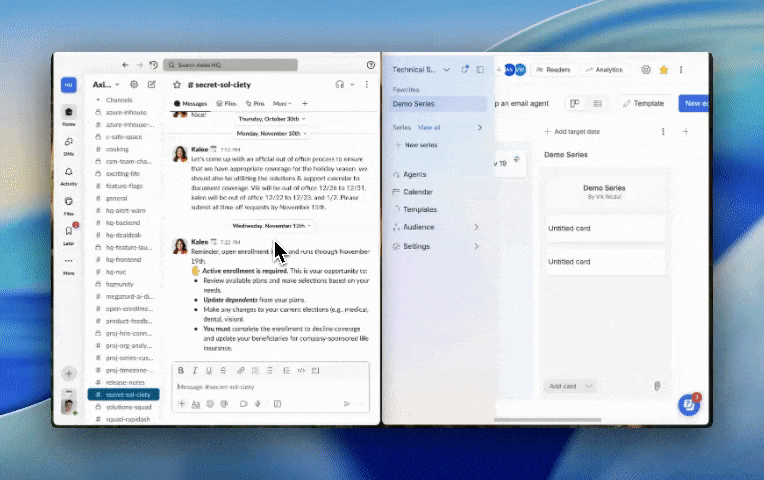Insert a link in the message
764x480 pixels.
[x=240, y=370]
